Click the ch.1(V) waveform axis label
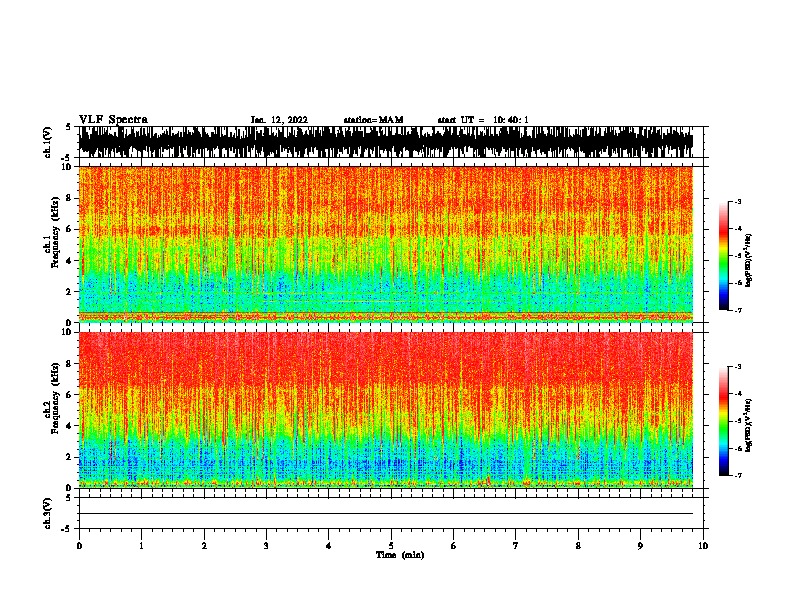 [48, 142]
